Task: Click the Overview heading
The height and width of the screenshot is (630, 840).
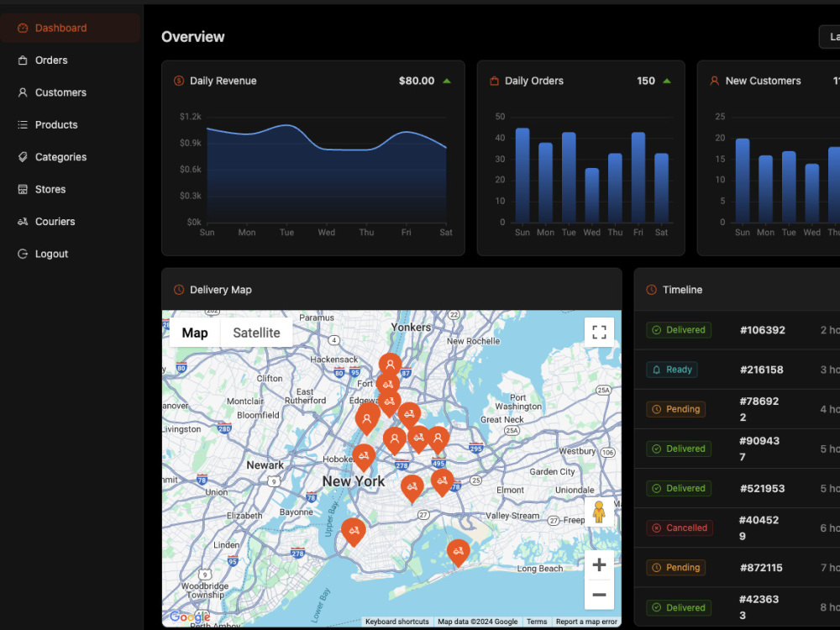Action: (x=193, y=37)
